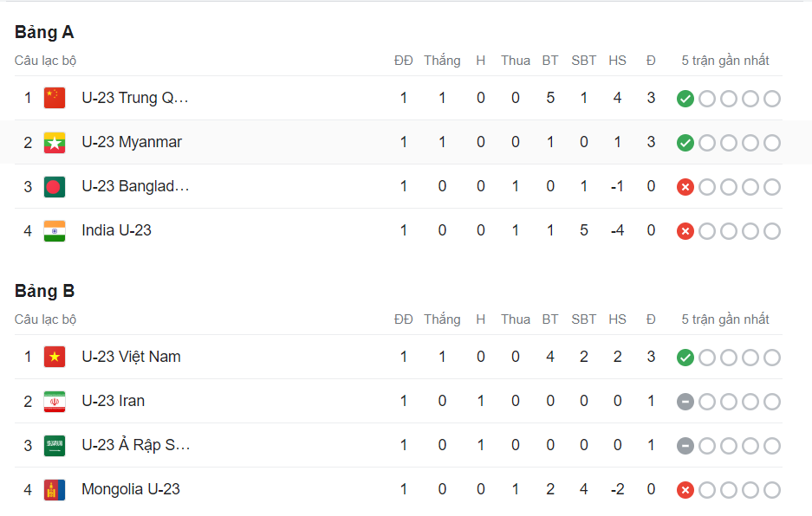Click the Bảng A group heading
This screenshot has height=516, width=812.
pyautogui.click(x=44, y=32)
